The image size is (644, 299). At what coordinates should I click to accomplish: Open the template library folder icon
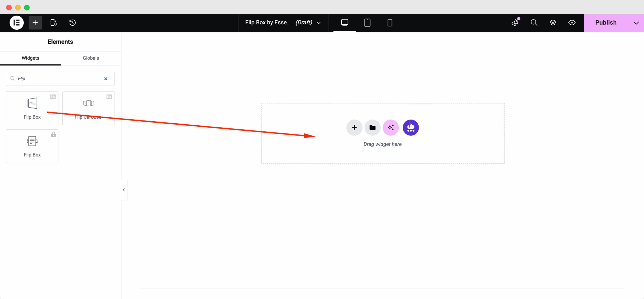pos(372,128)
